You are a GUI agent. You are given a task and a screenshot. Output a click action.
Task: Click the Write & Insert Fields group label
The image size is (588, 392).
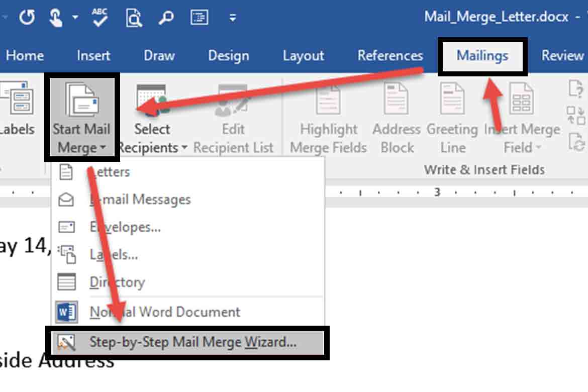tap(484, 170)
